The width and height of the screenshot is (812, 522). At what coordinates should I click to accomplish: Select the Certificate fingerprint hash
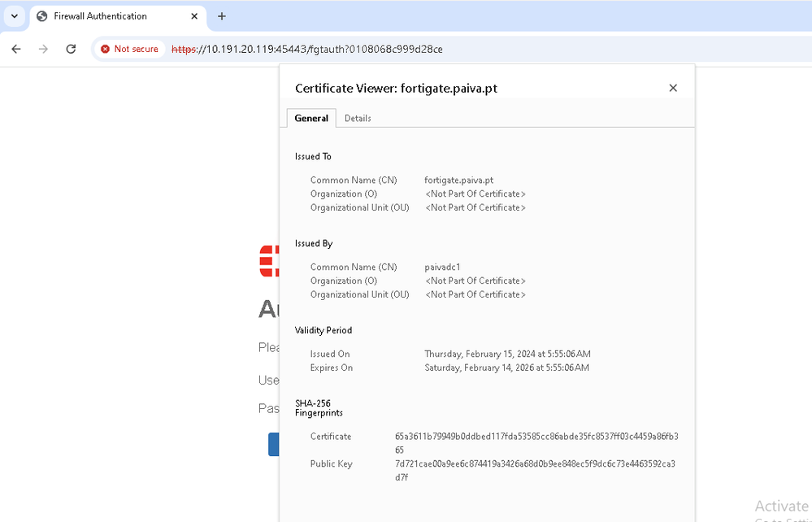(536, 443)
